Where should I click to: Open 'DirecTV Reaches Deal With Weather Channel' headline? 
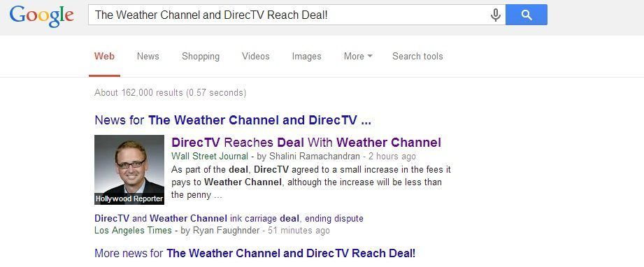coord(306,143)
